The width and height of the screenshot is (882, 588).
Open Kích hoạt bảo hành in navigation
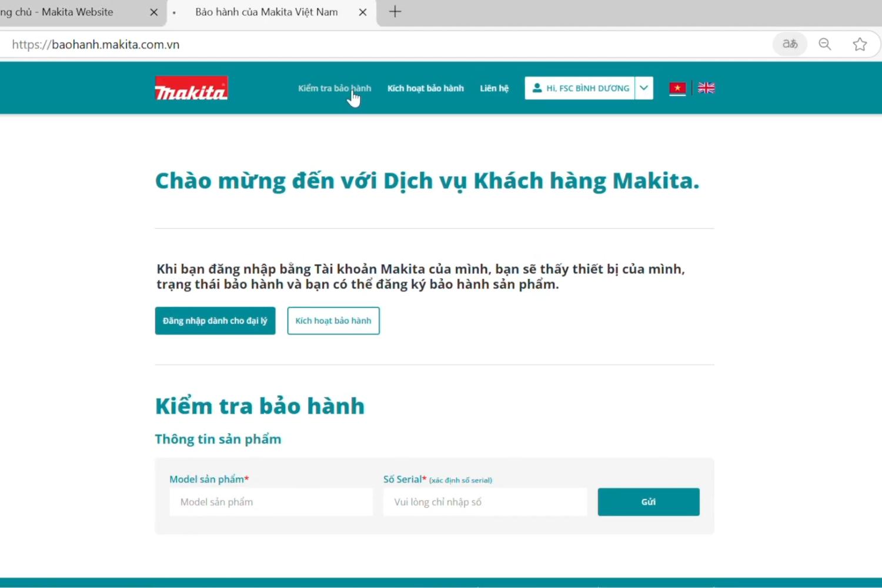tap(426, 88)
